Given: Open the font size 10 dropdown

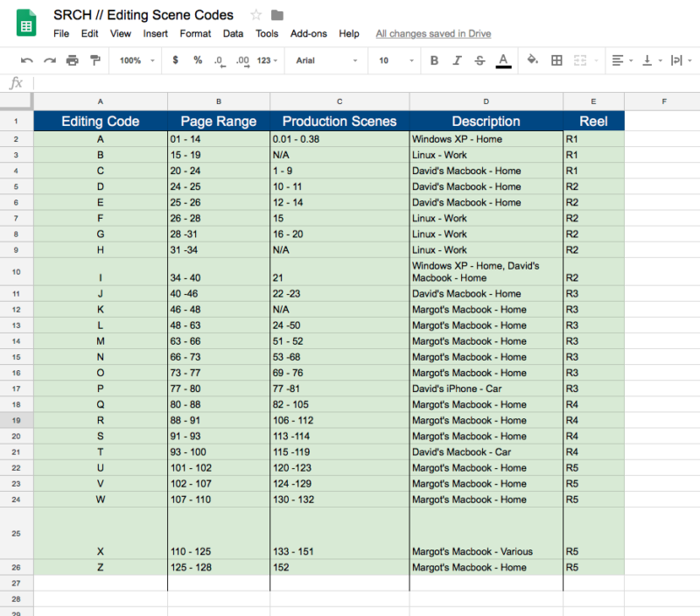Looking at the screenshot, I should pyautogui.click(x=396, y=60).
